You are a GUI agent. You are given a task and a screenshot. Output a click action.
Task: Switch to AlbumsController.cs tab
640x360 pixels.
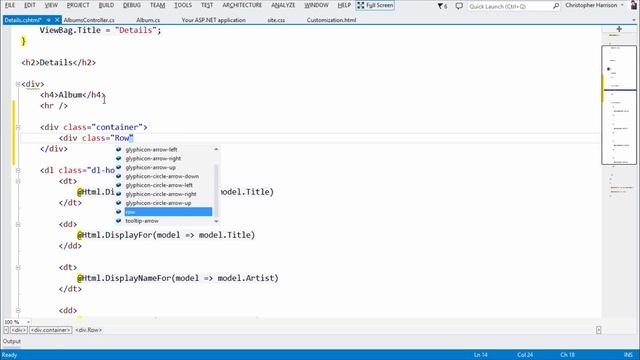pyautogui.click(x=89, y=20)
